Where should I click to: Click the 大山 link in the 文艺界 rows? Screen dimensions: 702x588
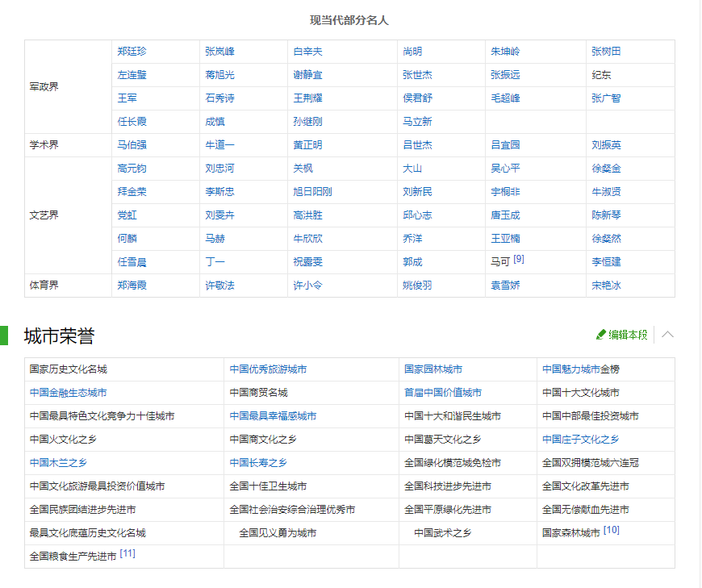(x=412, y=169)
